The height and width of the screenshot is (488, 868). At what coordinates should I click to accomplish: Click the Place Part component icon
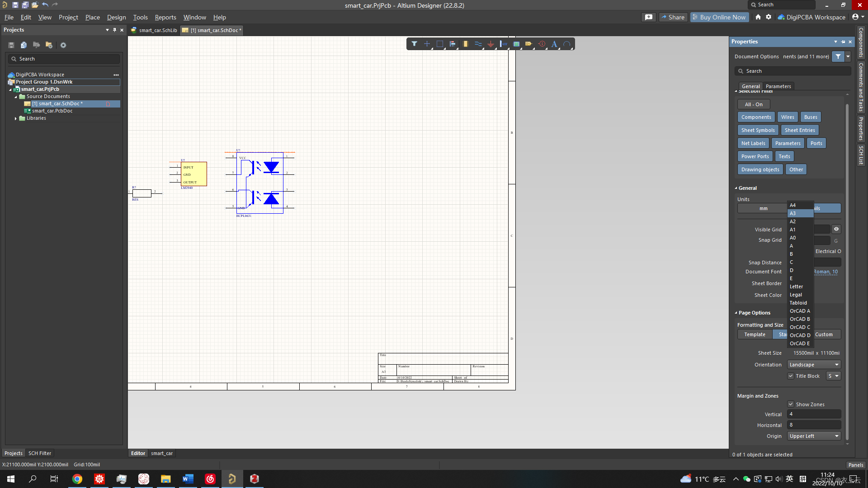465,44
